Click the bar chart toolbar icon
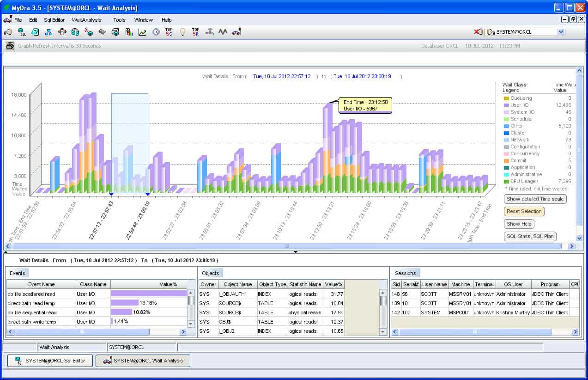Screen dimensions: 588x380 [x=129, y=32]
